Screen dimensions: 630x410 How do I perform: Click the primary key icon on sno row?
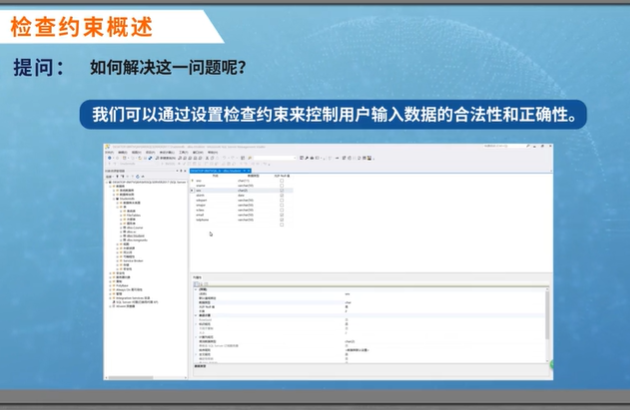pos(192,181)
